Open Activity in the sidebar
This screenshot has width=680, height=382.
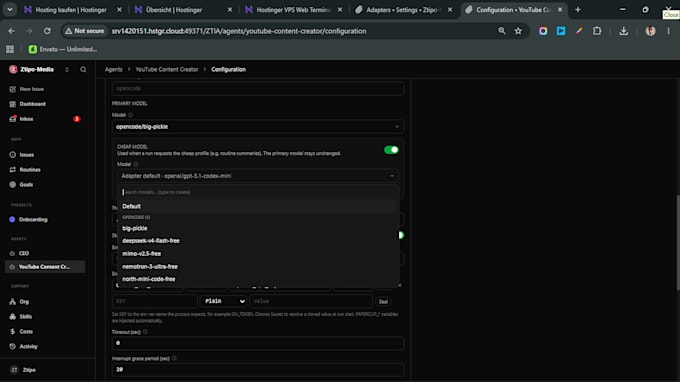click(x=28, y=346)
